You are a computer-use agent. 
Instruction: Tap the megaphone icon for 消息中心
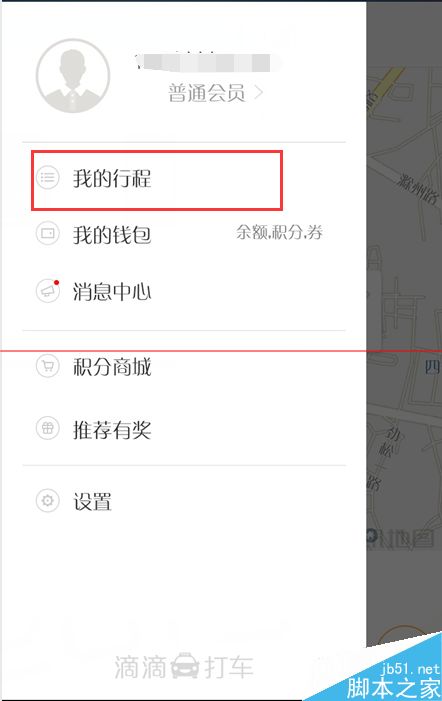[x=47, y=291]
